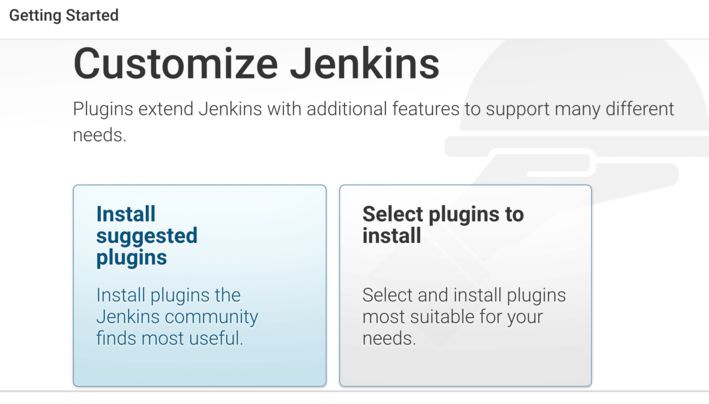Viewport: 709px width, 404px height.
Task: Click the word 'install' under 'Select plugins to'
Action: click(x=392, y=236)
